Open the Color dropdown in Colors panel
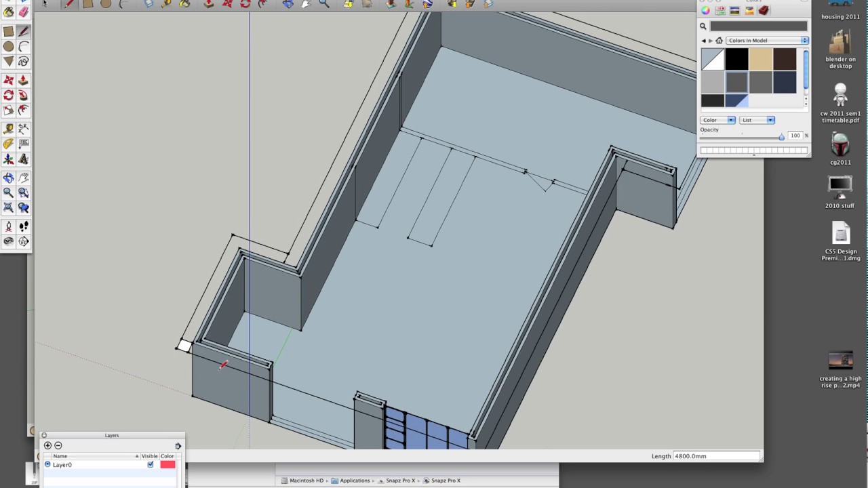Image resolution: width=868 pixels, height=488 pixels. (x=717, y=120)
